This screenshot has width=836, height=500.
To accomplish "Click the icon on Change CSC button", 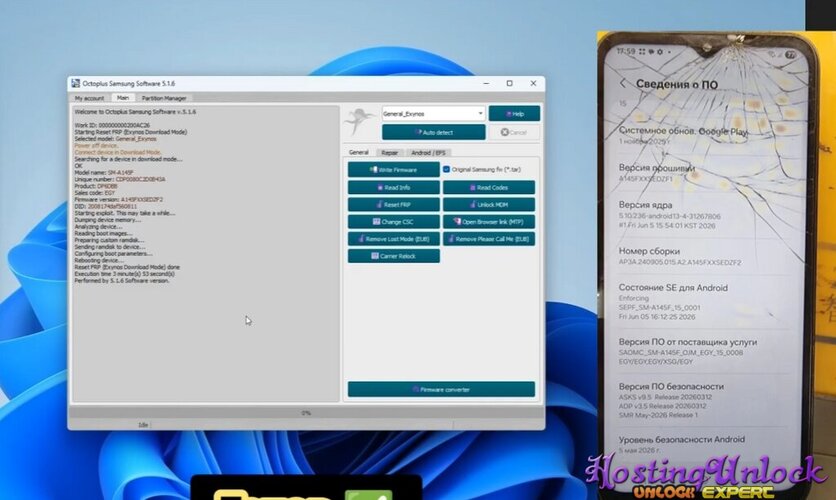I will pos(376,221).
